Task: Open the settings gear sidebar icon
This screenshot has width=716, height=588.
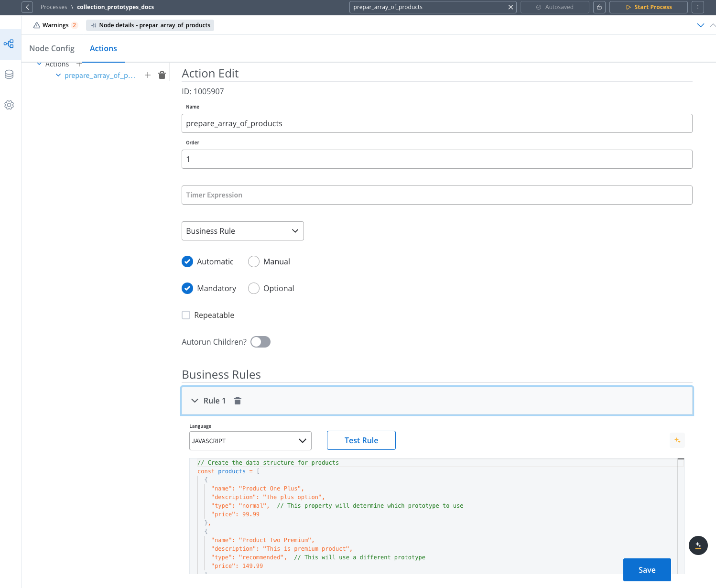Action: coord(9,105)
